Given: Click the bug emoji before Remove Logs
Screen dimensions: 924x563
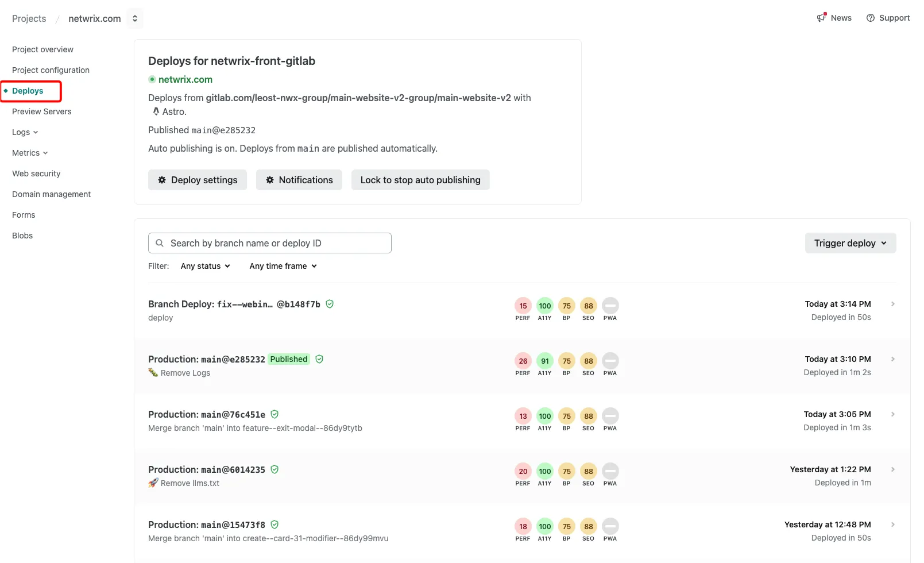Looking at the screenshot, I should [x=153, y=373].
